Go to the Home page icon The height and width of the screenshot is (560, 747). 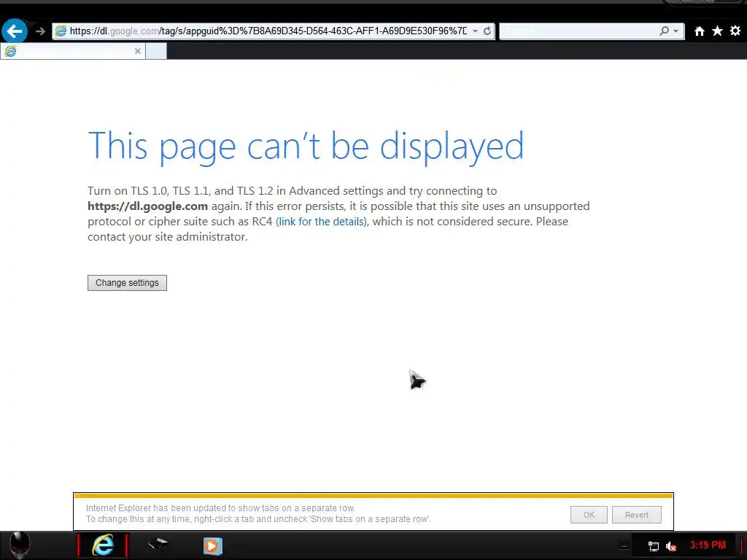(x=699, y=31)
